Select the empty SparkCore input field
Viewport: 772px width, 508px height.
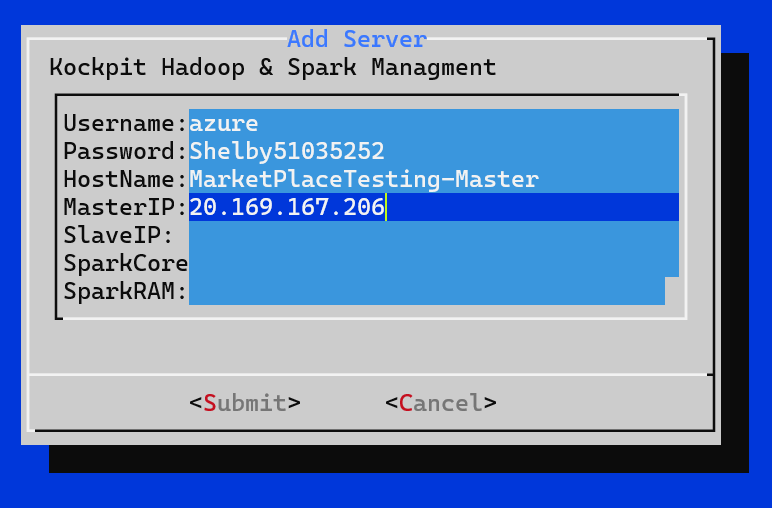[434, 263]
